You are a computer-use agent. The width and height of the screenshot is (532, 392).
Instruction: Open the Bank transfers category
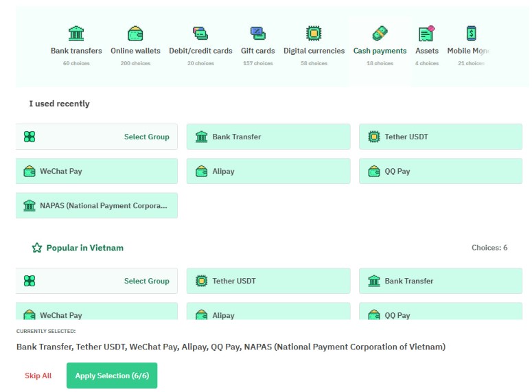point(76,45)
